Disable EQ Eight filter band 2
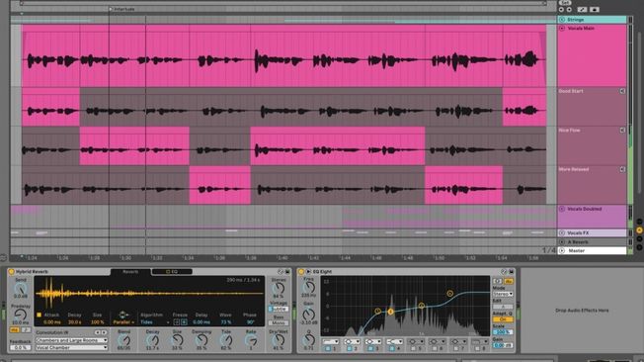 (x=350, y=348)
